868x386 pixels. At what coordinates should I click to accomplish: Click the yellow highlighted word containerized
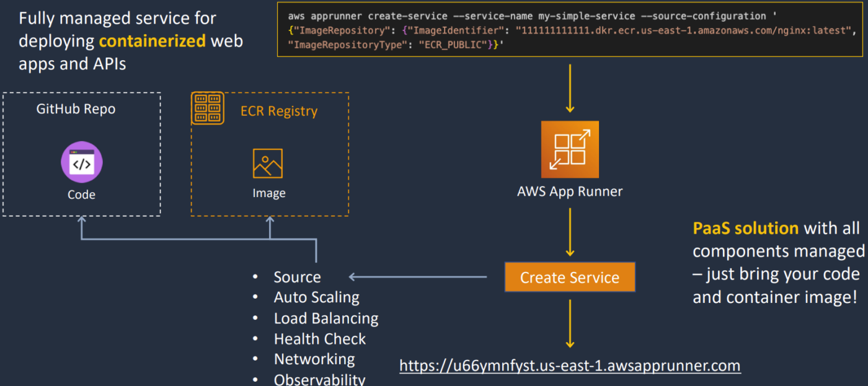click(152, 42)
